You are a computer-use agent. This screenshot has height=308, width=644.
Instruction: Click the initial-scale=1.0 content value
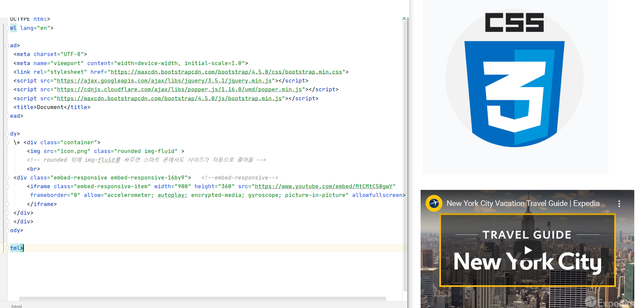tap(213, 63)
